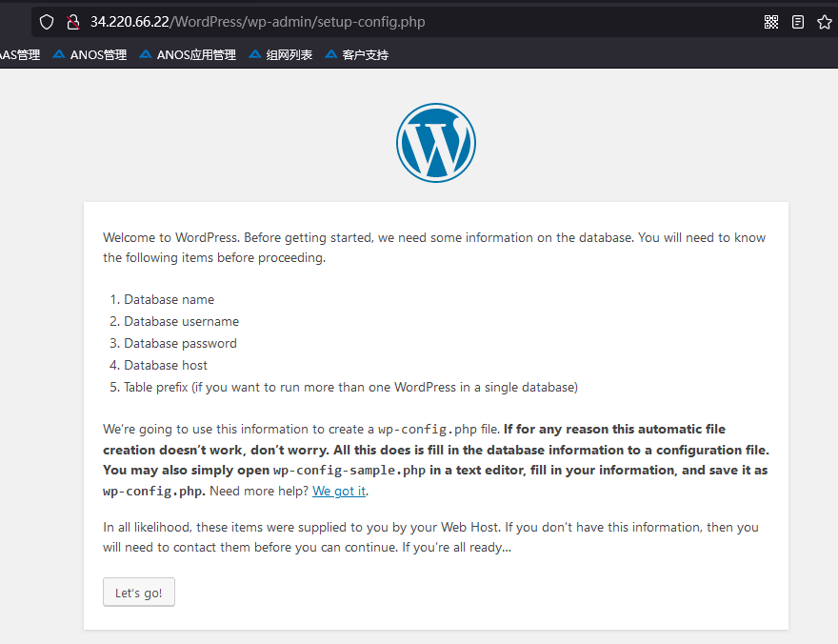Follow the "We got it" help link

pyautogui.click(x=339, y=492)
